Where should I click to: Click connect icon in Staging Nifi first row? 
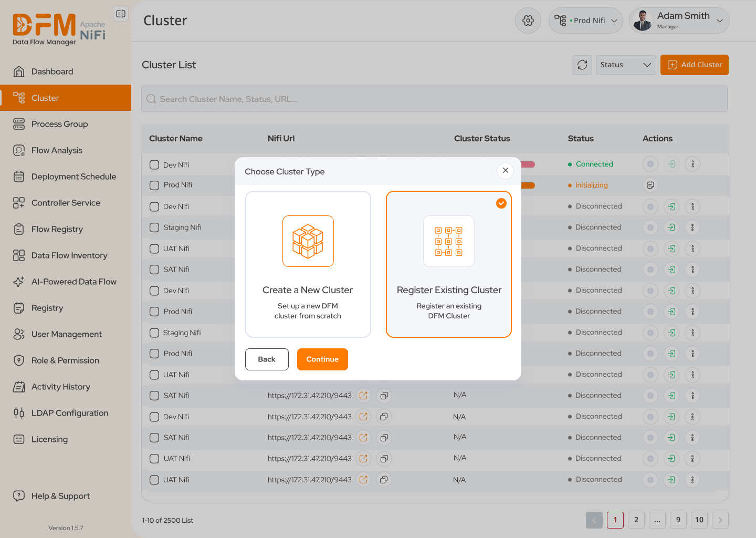pos(671,227)
